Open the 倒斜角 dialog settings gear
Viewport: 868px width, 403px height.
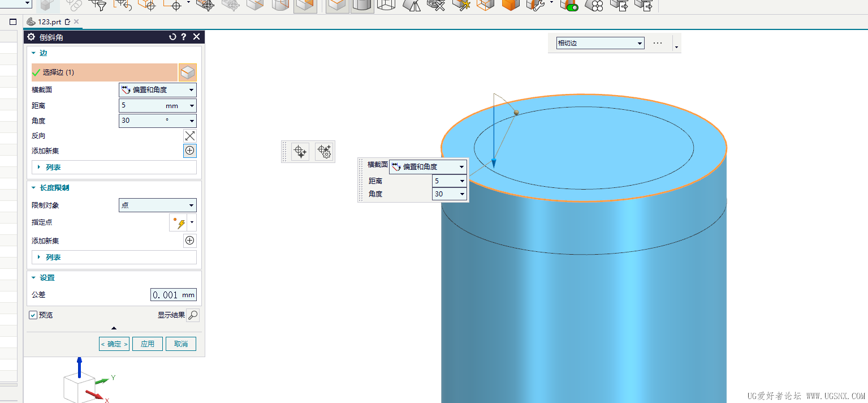tap(31, 37)
